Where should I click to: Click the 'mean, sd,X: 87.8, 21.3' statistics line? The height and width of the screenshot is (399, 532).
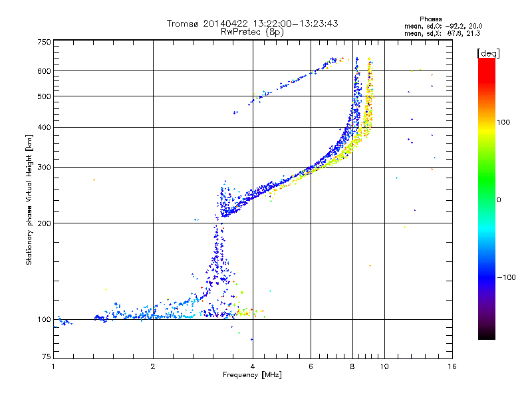[442, 33]
